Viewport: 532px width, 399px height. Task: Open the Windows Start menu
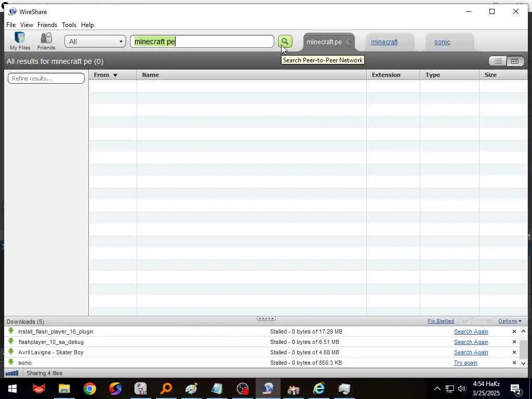[12, 389]
